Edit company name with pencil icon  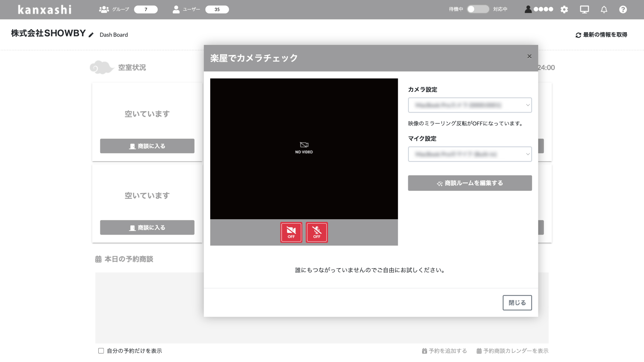[x=91, y=35]
